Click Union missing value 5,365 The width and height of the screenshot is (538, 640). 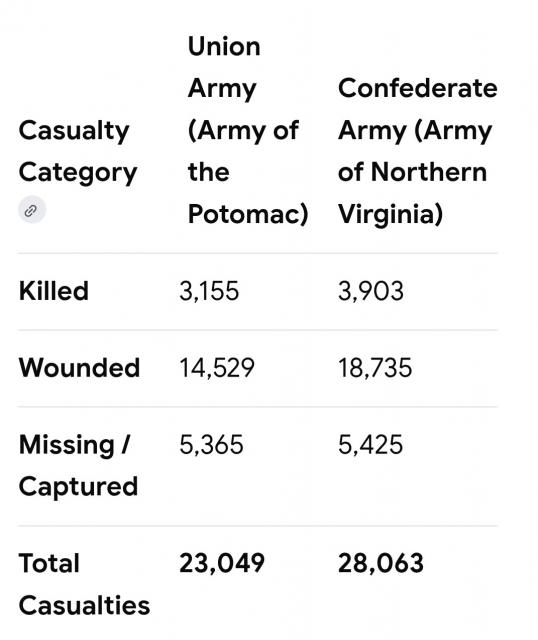point(211,444)
